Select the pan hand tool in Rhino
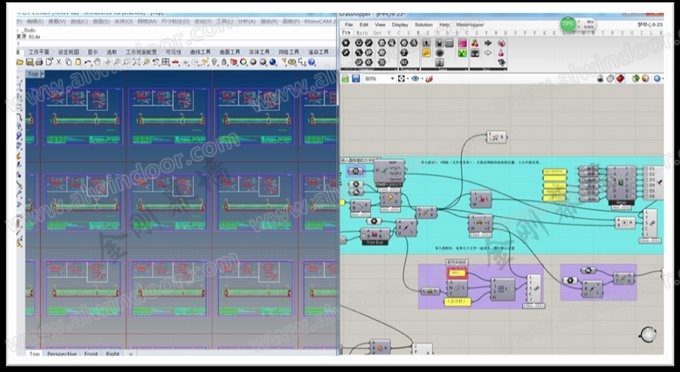Viewport: 680px width, 372px height. (x=98, y=62)
